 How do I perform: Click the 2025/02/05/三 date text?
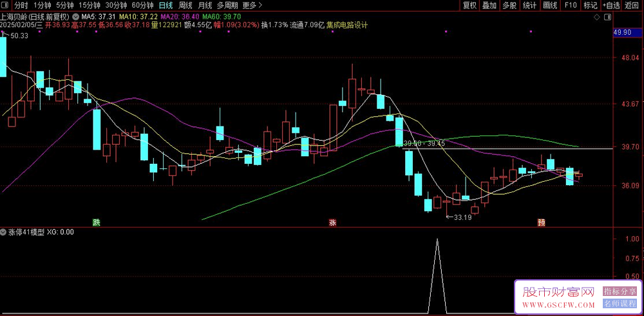pos(21,25)
